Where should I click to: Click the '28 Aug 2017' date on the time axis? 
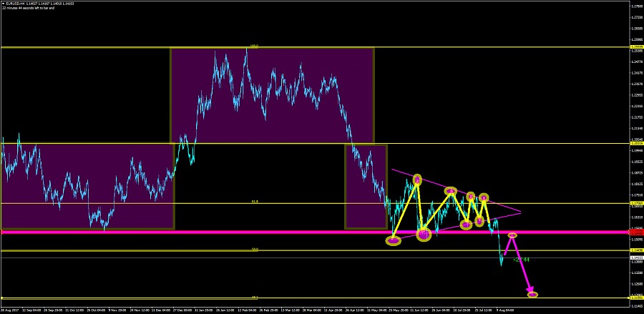10,310
